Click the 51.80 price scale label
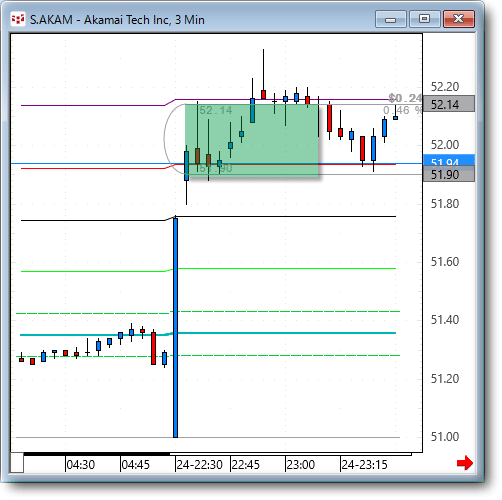This screenshot has width=502, height=500. pyautogui.click(x=445, y=204)
